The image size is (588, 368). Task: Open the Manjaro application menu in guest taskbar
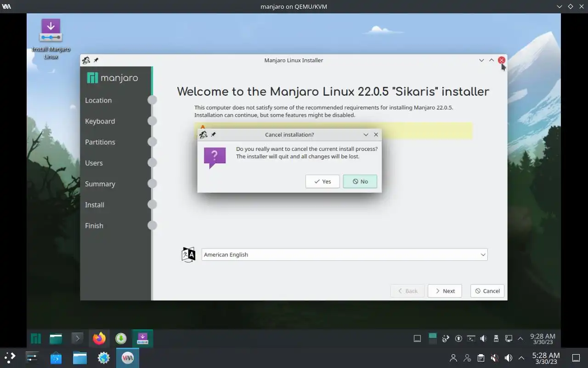(x=36, y=339)
